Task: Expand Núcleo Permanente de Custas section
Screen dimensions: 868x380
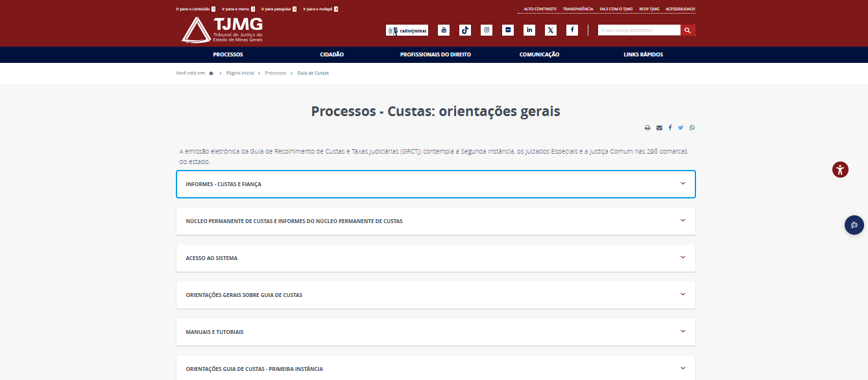Action: coord(436,221)
